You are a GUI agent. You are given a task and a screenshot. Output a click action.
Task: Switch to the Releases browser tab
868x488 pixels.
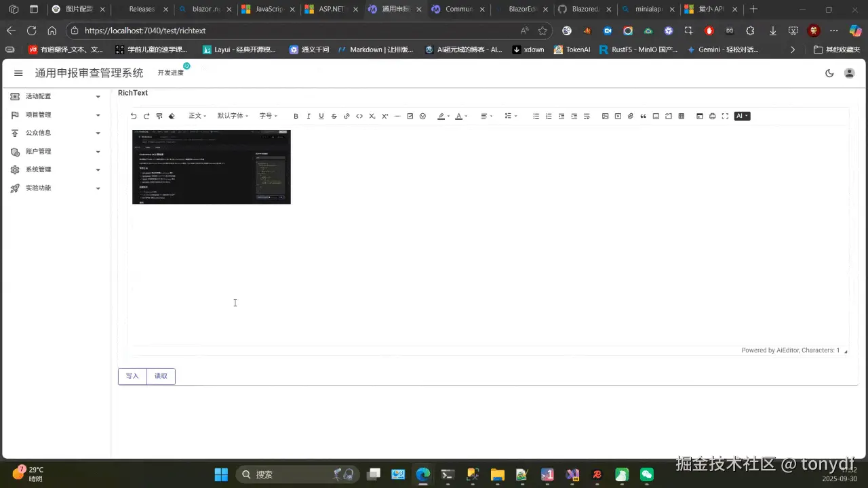pyautogui.click(x=142, y=9)
